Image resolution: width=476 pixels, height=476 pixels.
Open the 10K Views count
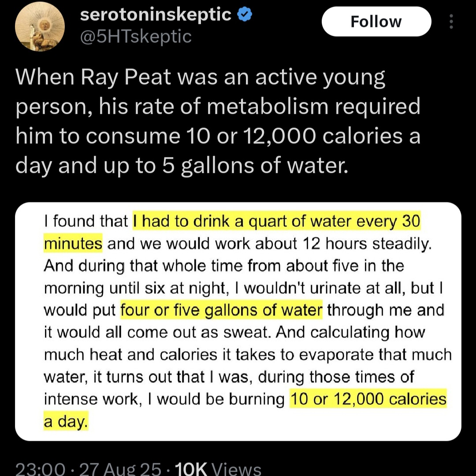[219, 469]
